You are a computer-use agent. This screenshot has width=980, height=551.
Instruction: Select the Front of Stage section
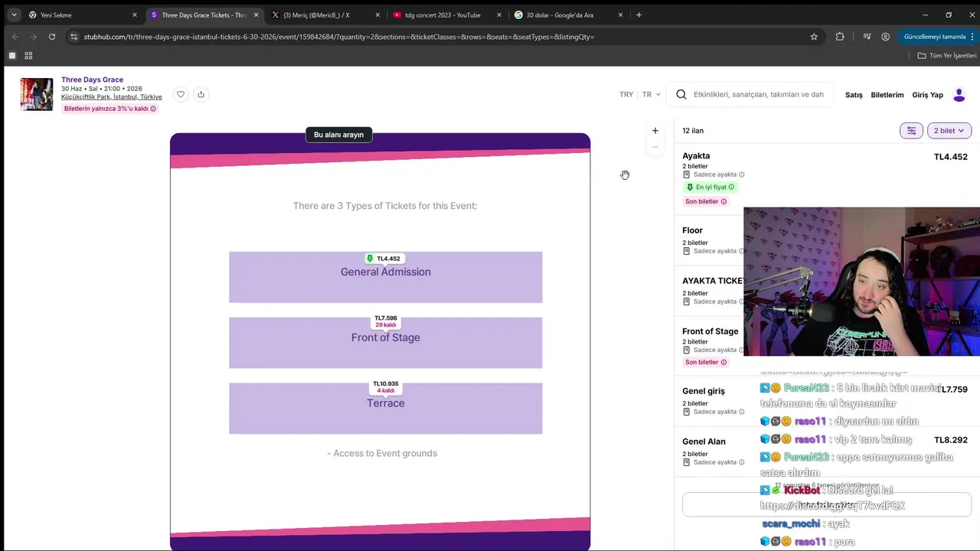(385, 343)
